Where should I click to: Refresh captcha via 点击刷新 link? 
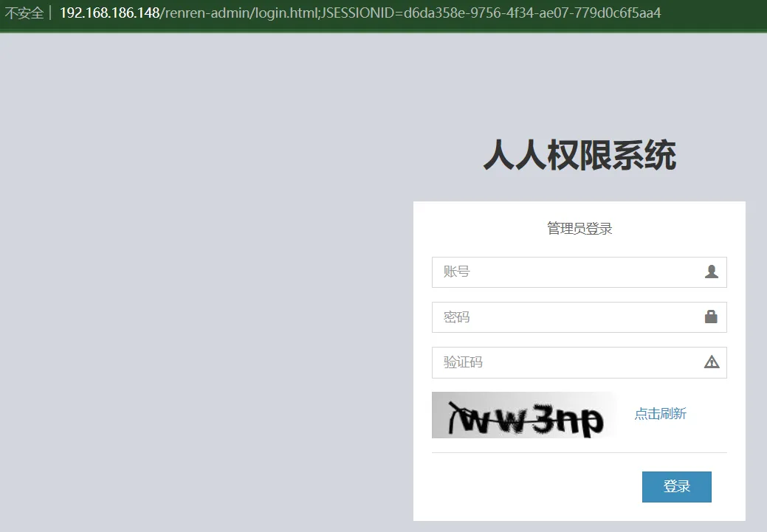coord(660,414)
